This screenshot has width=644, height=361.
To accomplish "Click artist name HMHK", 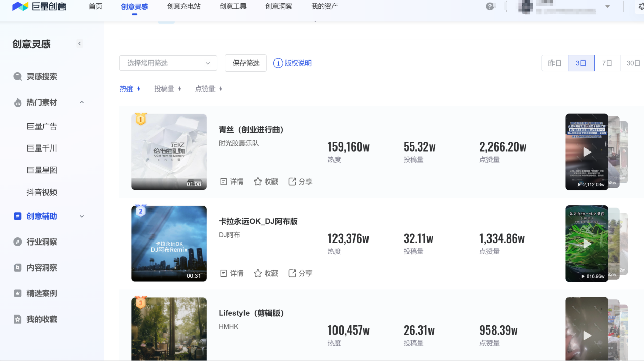I will click(x=229, y=326).
